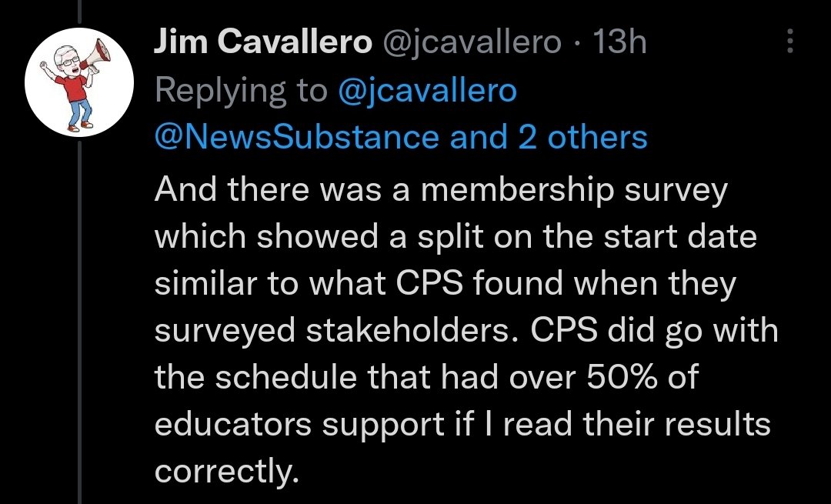
Task: Open tweet via 'And there was a membership survey'
Action: tap(441, 190)
